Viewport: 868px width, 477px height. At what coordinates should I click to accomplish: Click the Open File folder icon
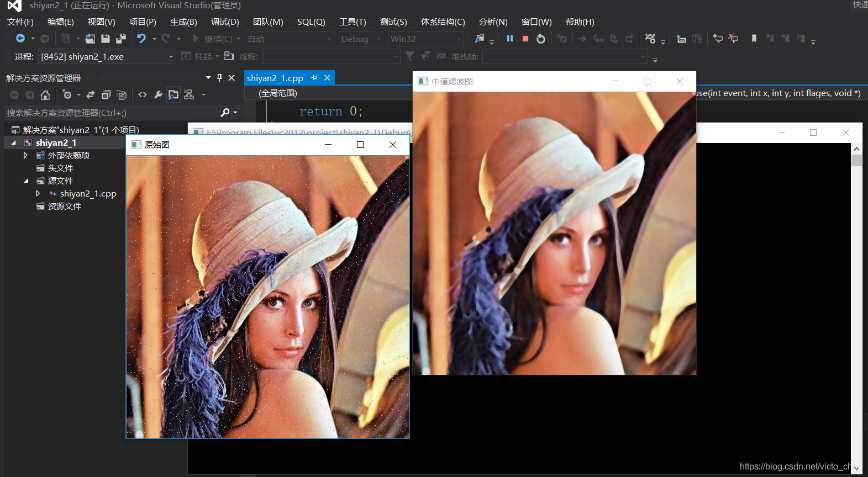point(90,39)
